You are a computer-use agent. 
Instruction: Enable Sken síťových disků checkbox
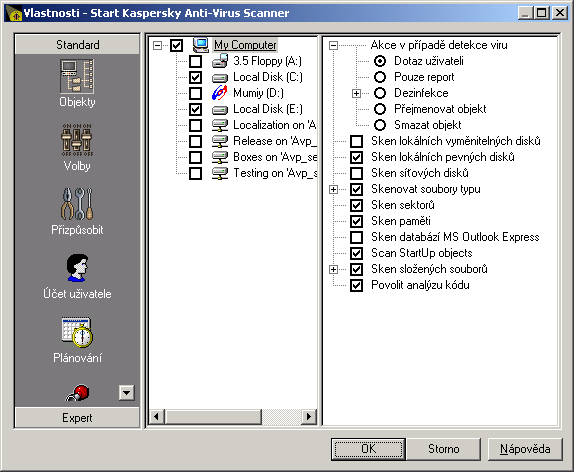pyautogui.click(x=357, y=173)
